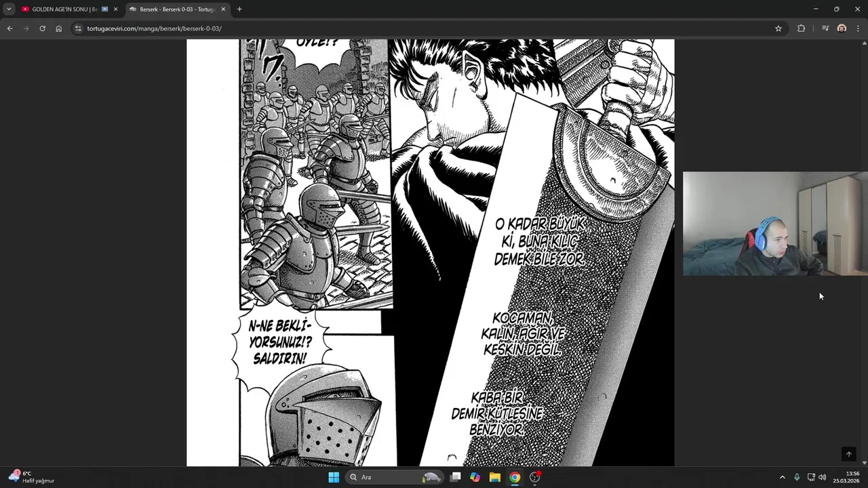868x488 pixels.
Task: Go back to the previous page
Action: click(9, 28)
